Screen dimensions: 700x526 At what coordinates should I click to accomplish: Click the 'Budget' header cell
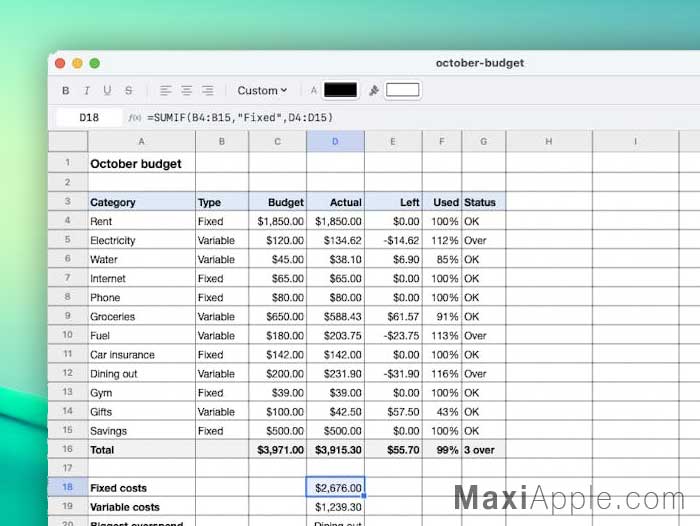click(x=278, y=202)
